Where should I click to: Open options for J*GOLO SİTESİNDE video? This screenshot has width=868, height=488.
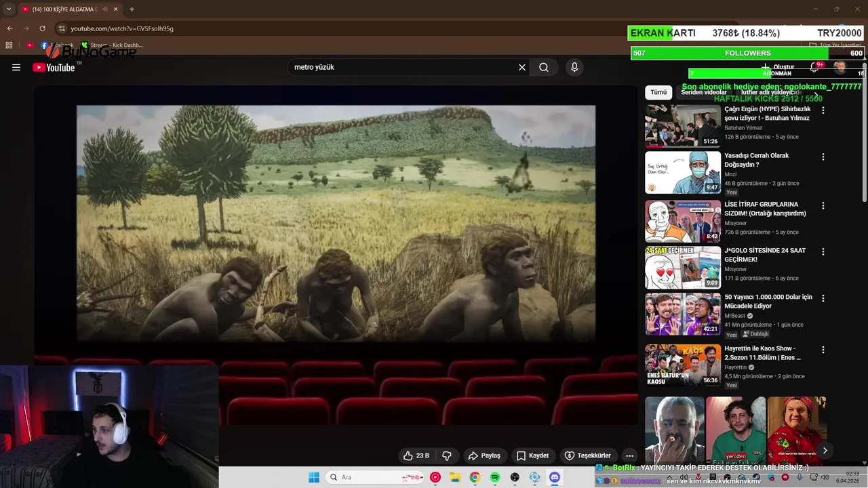[x=823, y=251]
